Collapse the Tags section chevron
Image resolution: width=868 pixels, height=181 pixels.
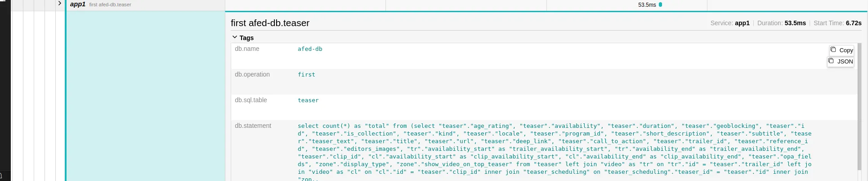click(x=234, y=37)
